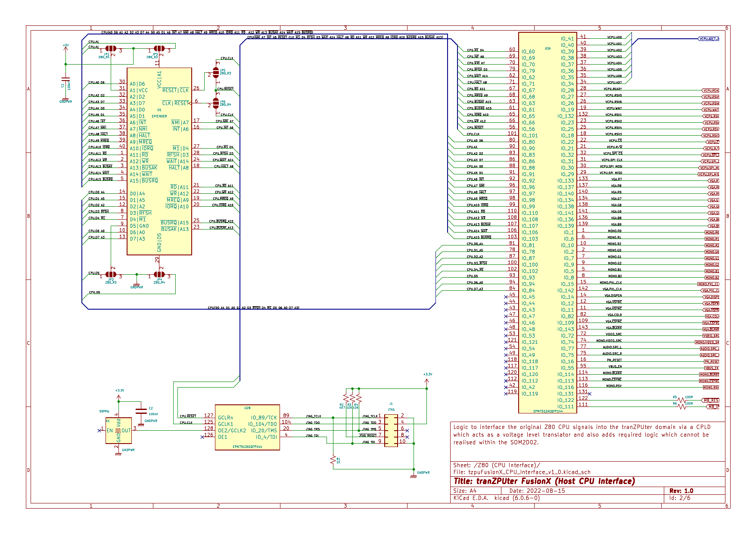Select resistor R2 4K7 pull-up

click(x=346, y=398)
